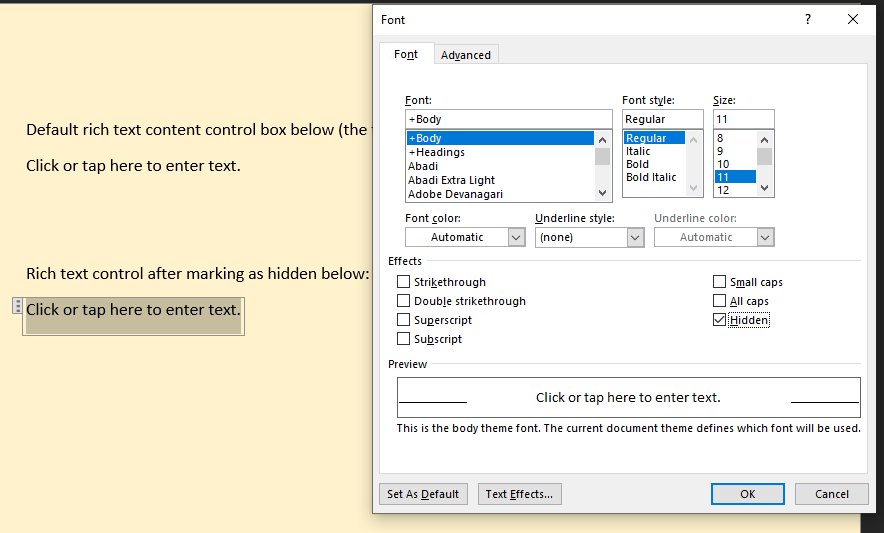Click the content control handle with three dots
The width and height of the screenshot is (884, 533).
click(x=17, y=306)
